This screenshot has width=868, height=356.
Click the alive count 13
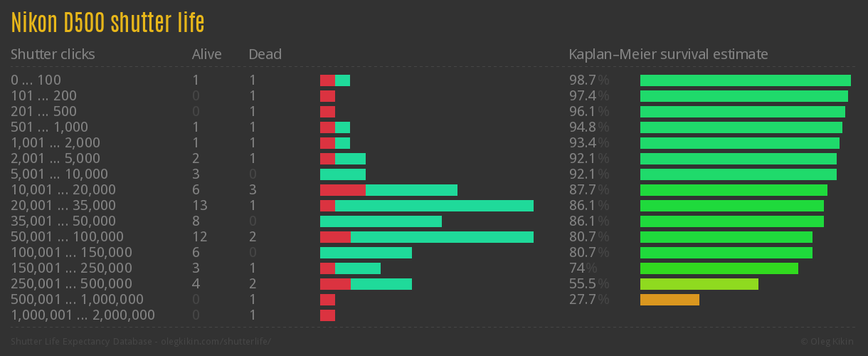[x=199, y=206]
